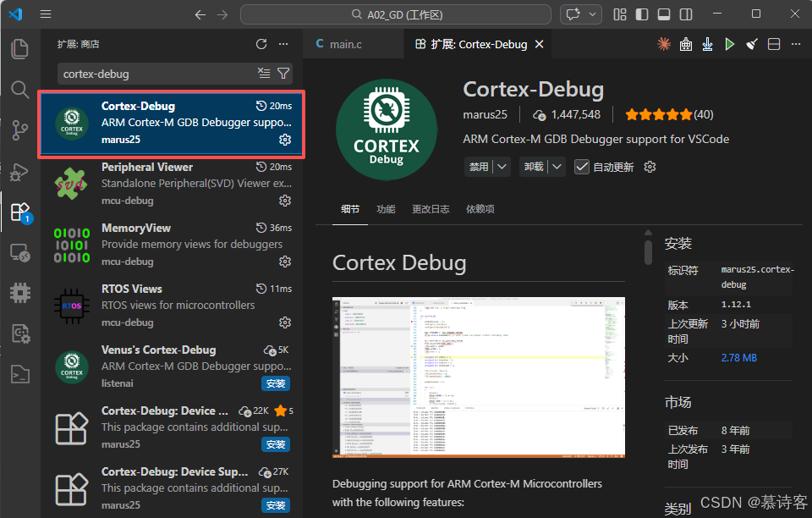Select the 细节 tab
Screen dimensions: 812x518
(x=350, y=209)
